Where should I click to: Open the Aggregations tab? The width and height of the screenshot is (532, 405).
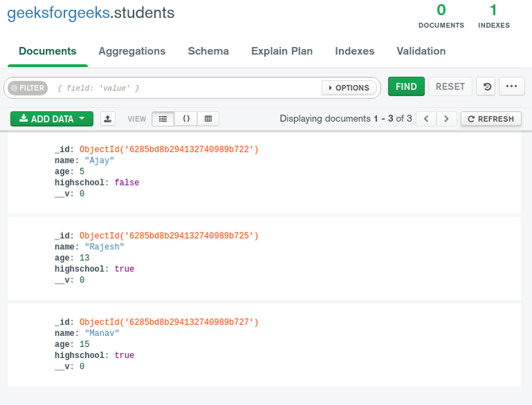[x=132, y=51]
